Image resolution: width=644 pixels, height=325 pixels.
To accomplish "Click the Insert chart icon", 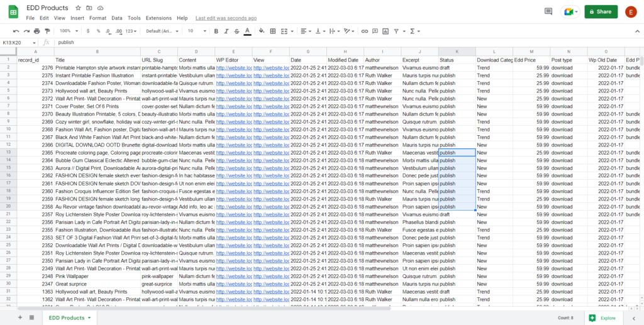I will click(x=386, y=31).
